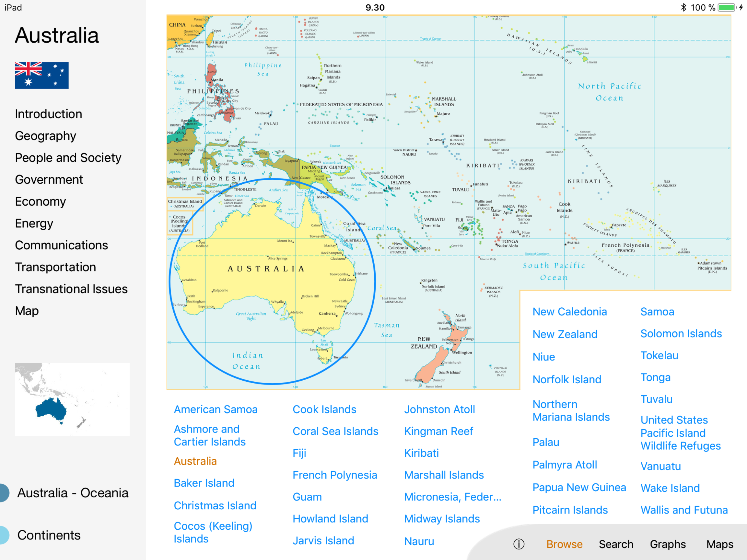Click the Australian flag image
This screenshot has height=560, width=747.
click(42, 75)
